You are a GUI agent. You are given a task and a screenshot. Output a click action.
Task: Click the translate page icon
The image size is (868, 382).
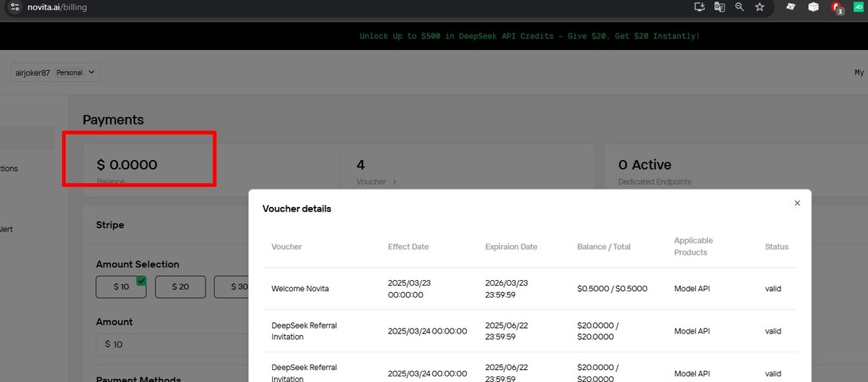[x=719, y=7]
